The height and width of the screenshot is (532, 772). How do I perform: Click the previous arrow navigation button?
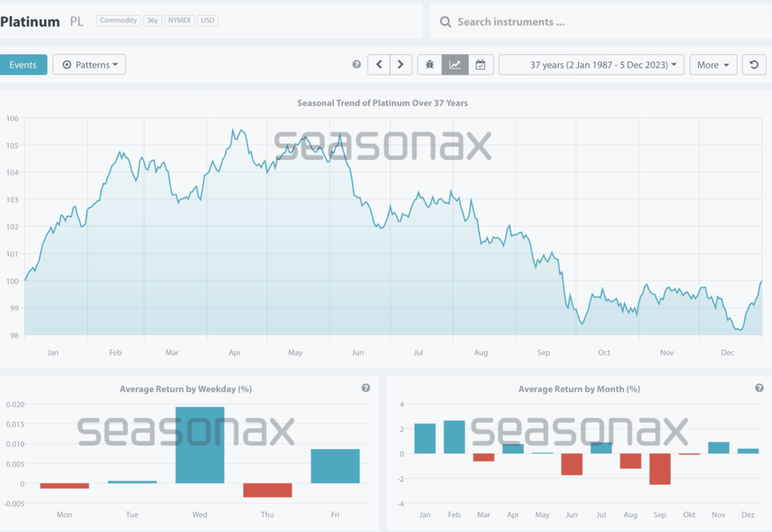(379, 65)
